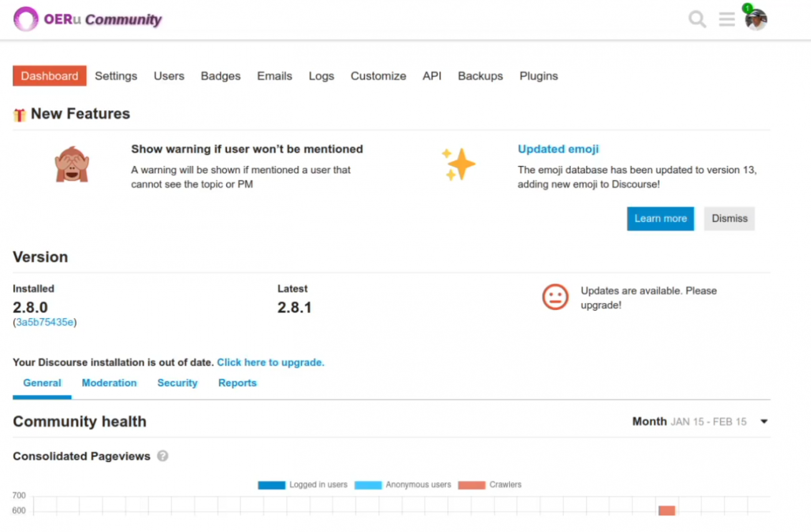Click the Consolidated Pageviews title
Screen dimensions: 811x532
click(82, 456)
